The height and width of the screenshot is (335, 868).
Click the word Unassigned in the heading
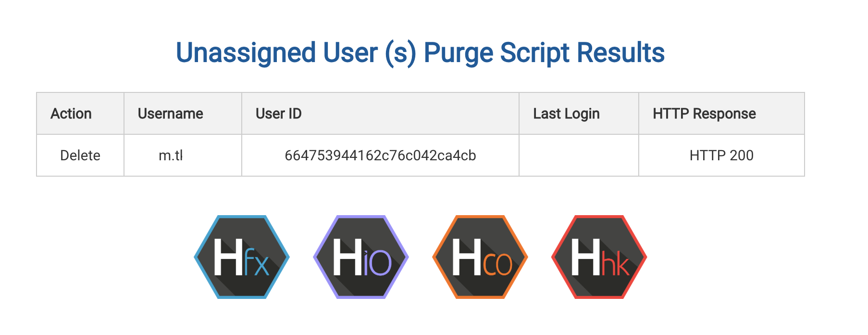point(246,52)
